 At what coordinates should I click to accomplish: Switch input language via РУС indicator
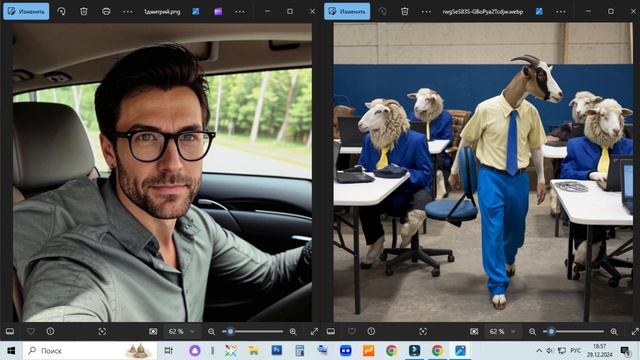click(576, 351)
